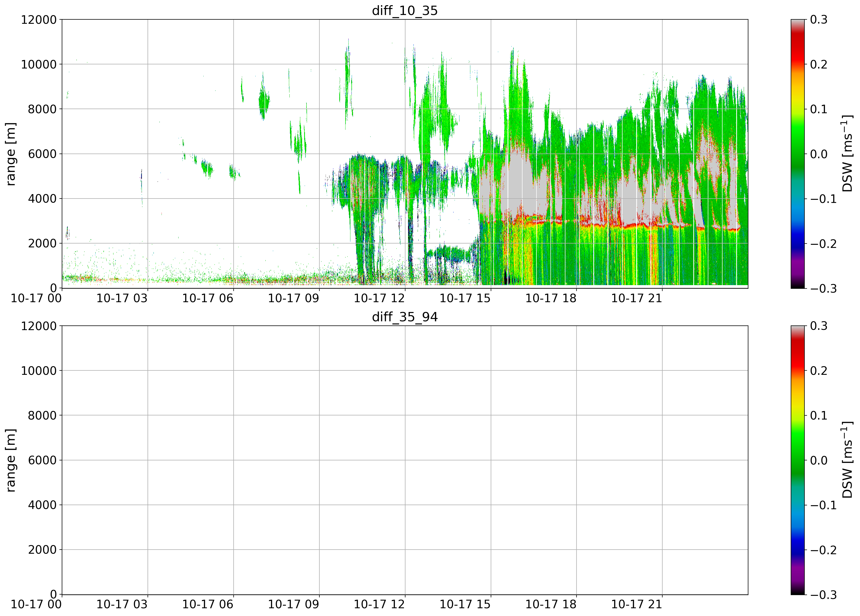Click the "10-17 09" x-tick under diff_10_35 plot

[294, 298]
